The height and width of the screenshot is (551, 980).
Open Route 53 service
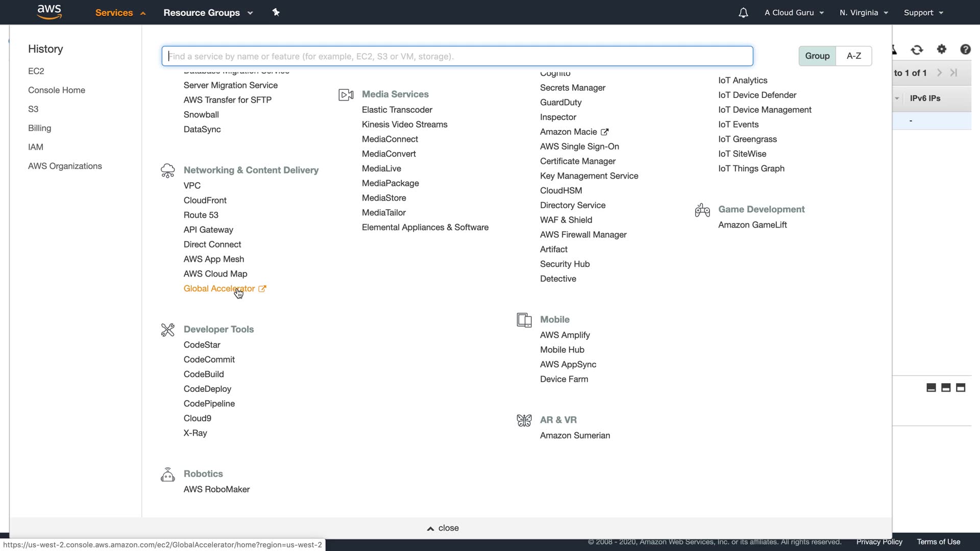[x=201, y=215]
